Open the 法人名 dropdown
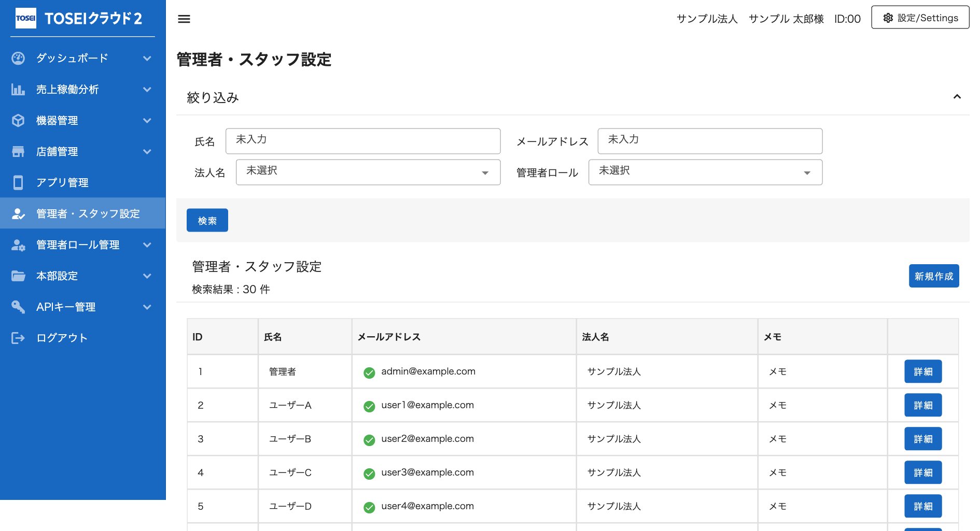The image size is (980, 531). coord(368,172)
